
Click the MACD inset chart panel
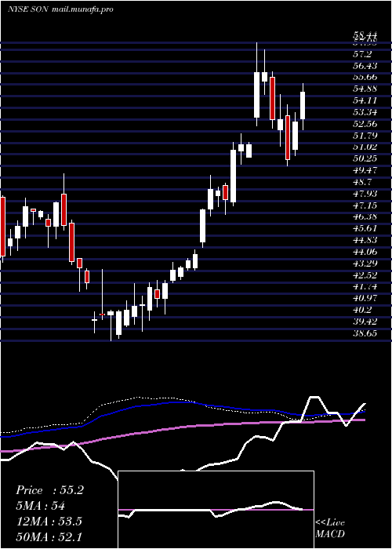tap(216, 510)
